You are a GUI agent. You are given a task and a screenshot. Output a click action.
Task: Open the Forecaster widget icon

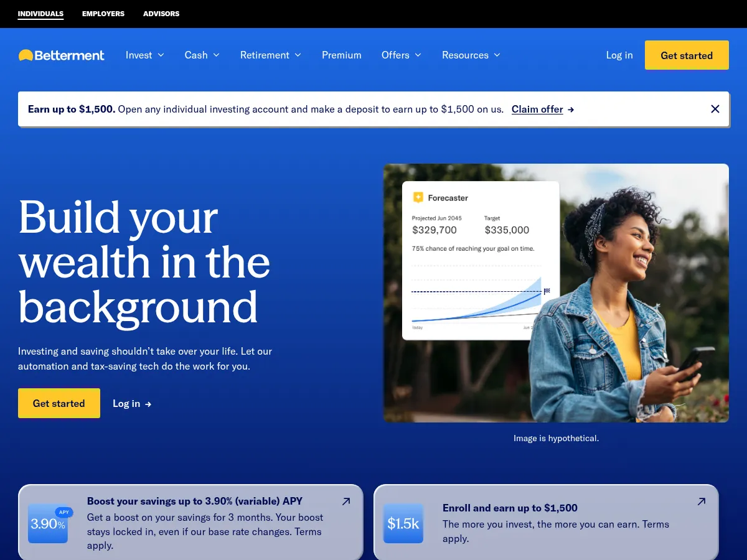[418, 197]
